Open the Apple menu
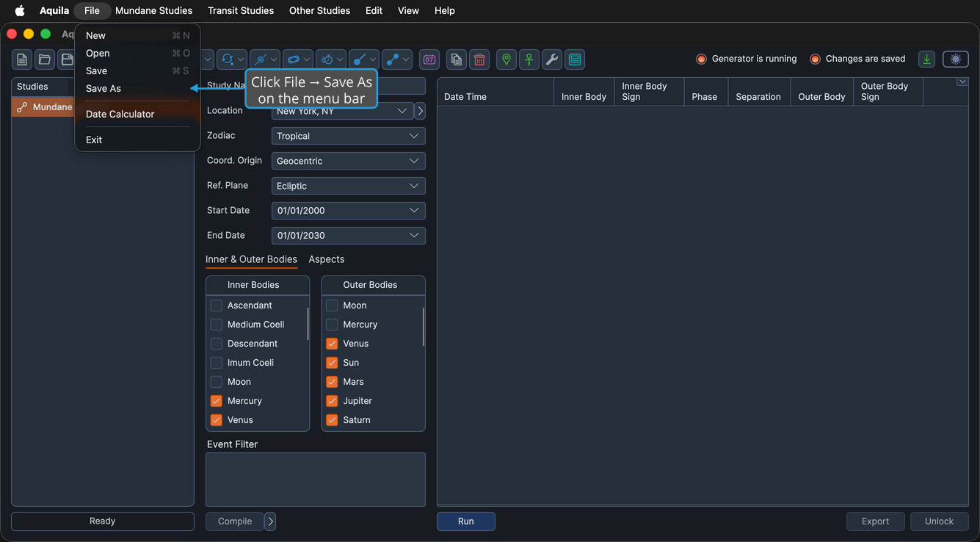Image resolution: width=980 pixels, height=542 pixels. [x=20, y=10]
